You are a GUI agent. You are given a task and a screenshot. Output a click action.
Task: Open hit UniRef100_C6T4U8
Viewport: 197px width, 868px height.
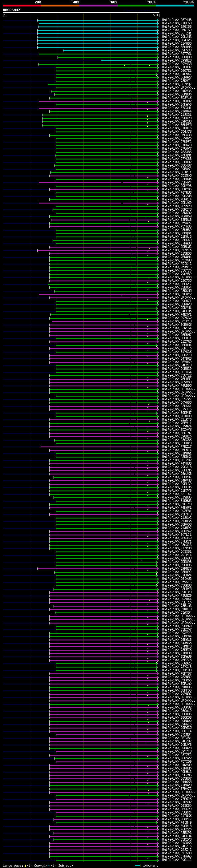point(177,20)
